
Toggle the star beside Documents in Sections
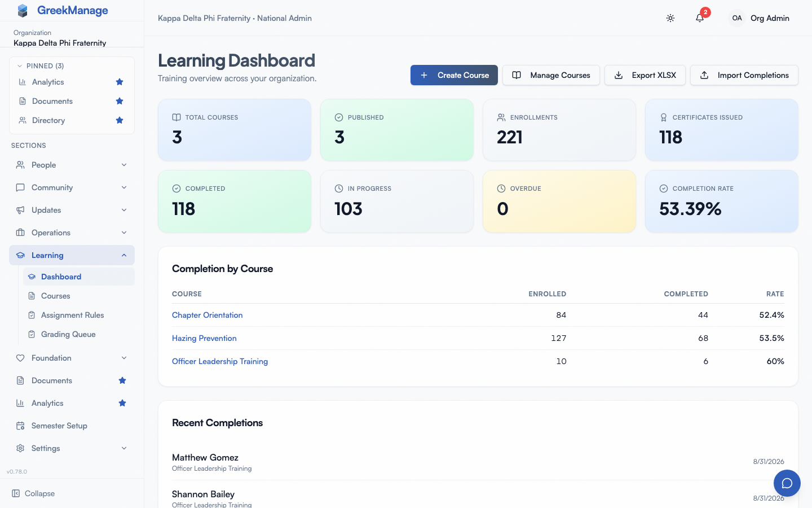click(122, 380)
